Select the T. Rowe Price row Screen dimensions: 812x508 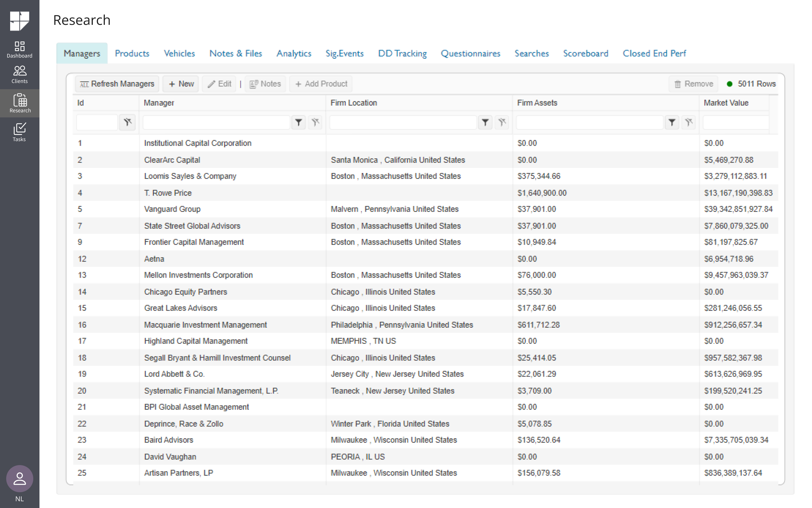tap(425, 193)
